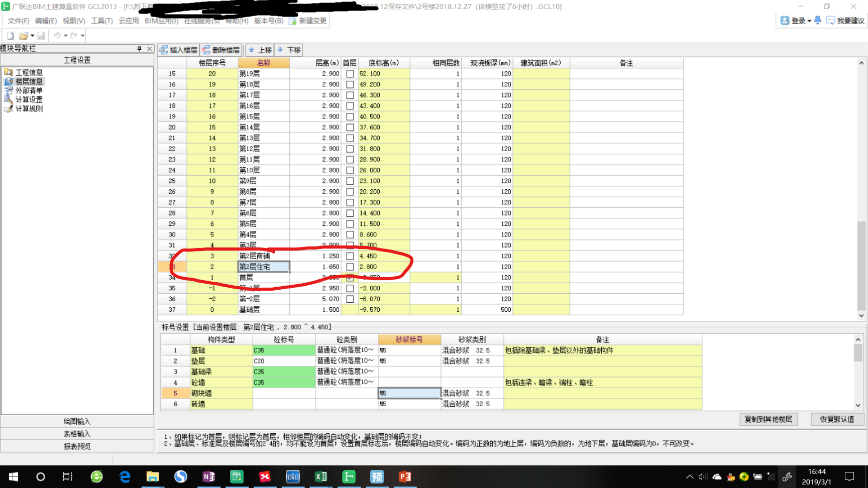Click floor table vertical scrollbar down arrow

click(x=861, y=316)
